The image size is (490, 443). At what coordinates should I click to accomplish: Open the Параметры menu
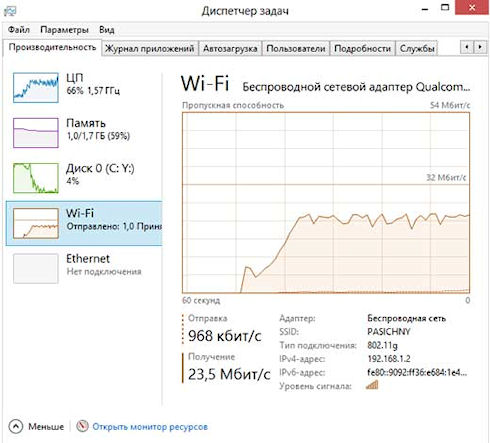coord(64,30)
